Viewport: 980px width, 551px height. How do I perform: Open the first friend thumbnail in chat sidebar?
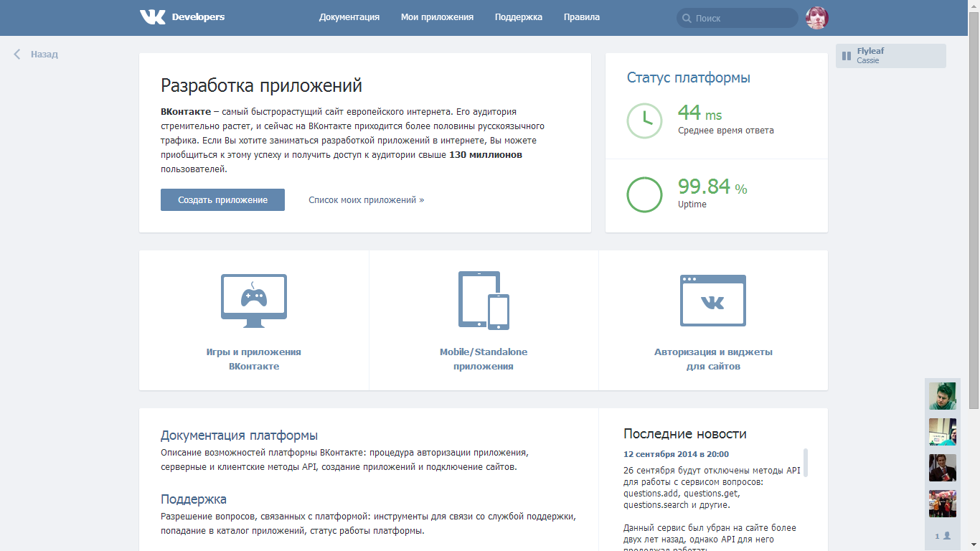943,396
